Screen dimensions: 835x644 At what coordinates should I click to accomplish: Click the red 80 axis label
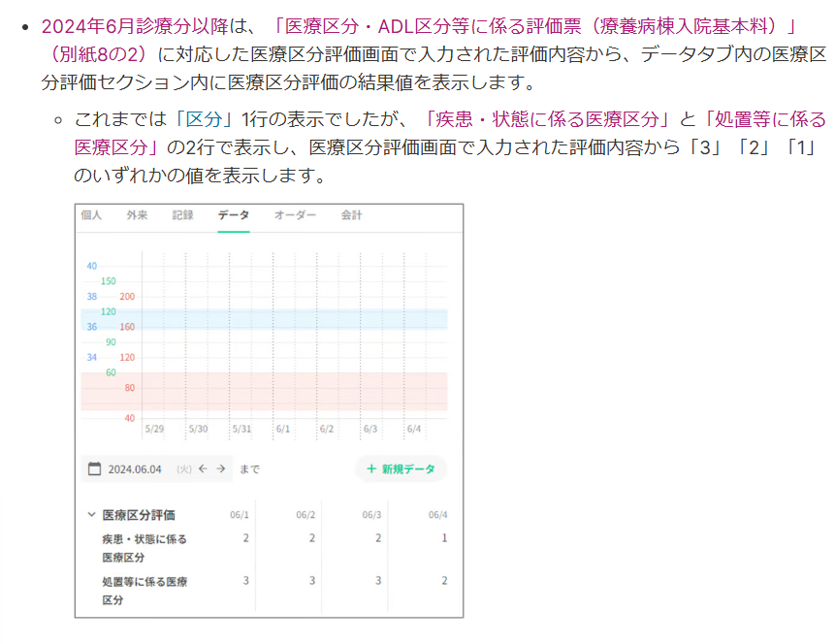(129, 388)
